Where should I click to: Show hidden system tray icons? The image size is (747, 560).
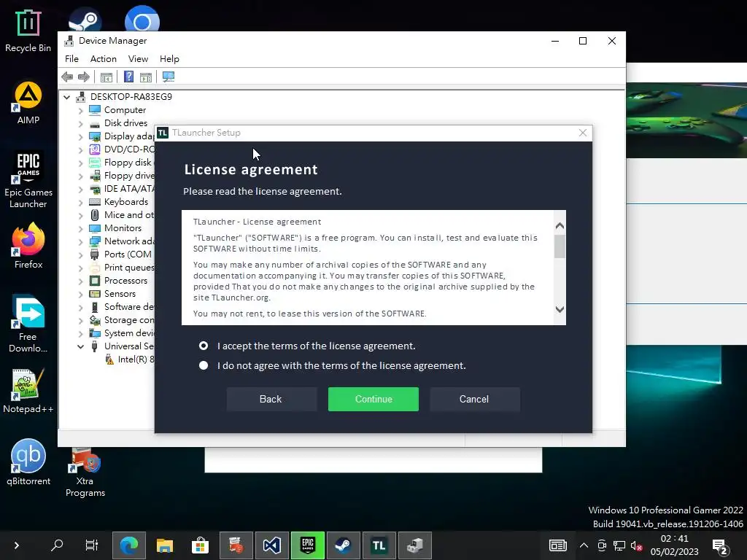coord(584,545)
